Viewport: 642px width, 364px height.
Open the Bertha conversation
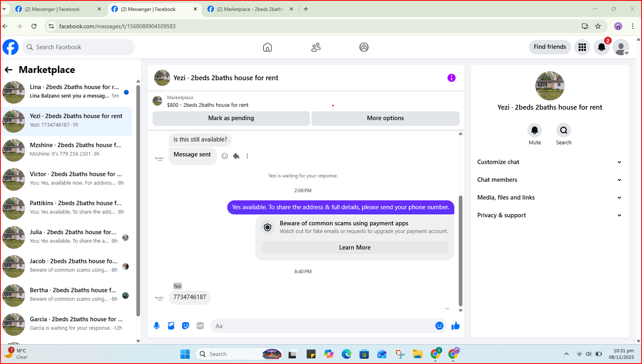(67, 295)
